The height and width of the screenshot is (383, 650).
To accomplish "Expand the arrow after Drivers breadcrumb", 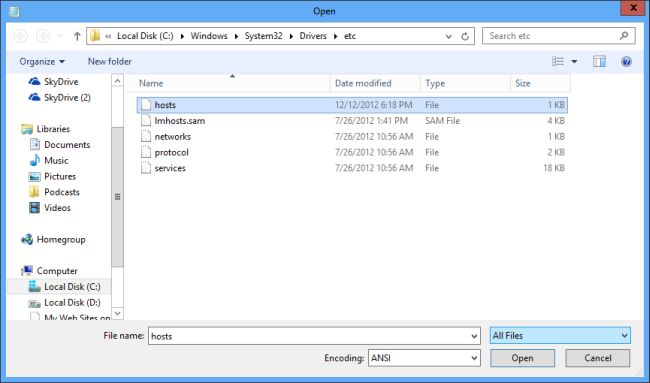I will point(336,36).
